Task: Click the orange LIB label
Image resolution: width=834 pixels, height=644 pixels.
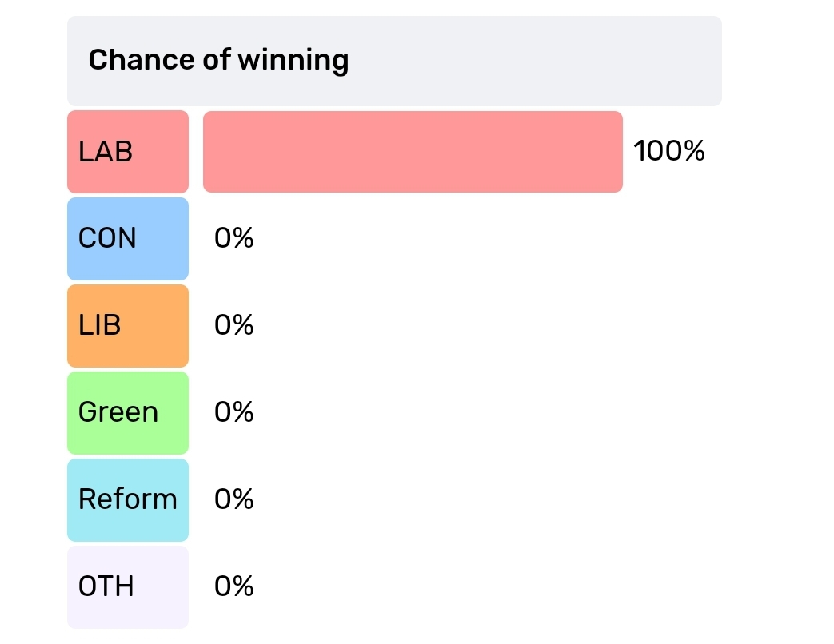Action: (x=128, y=326)
